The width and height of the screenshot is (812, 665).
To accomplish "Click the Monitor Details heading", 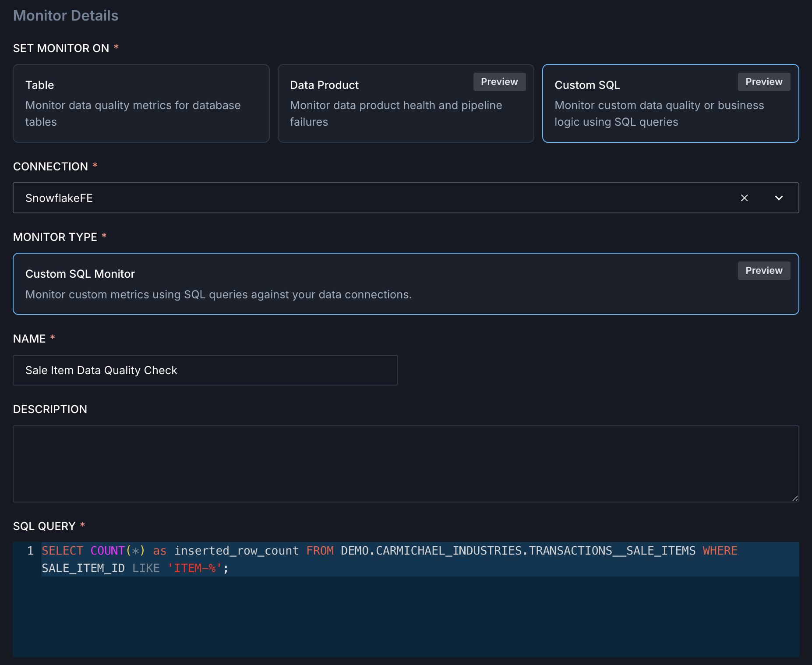I will 66,15.
